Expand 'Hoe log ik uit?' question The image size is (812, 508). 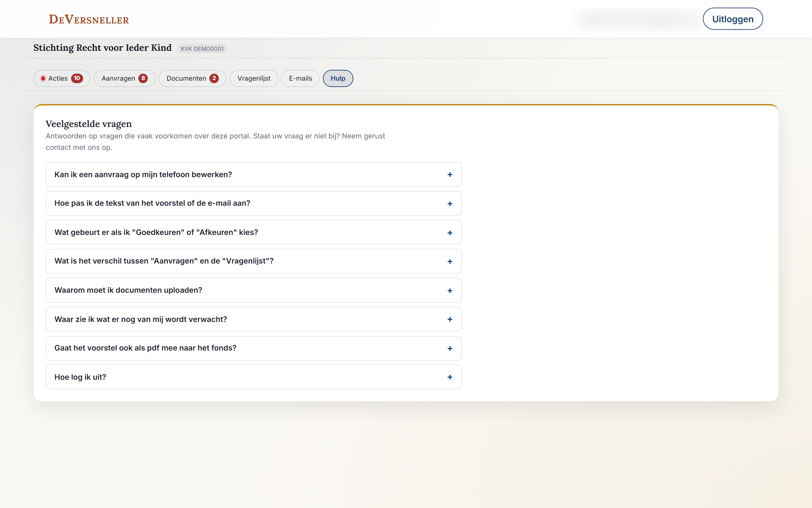[254, 377]
